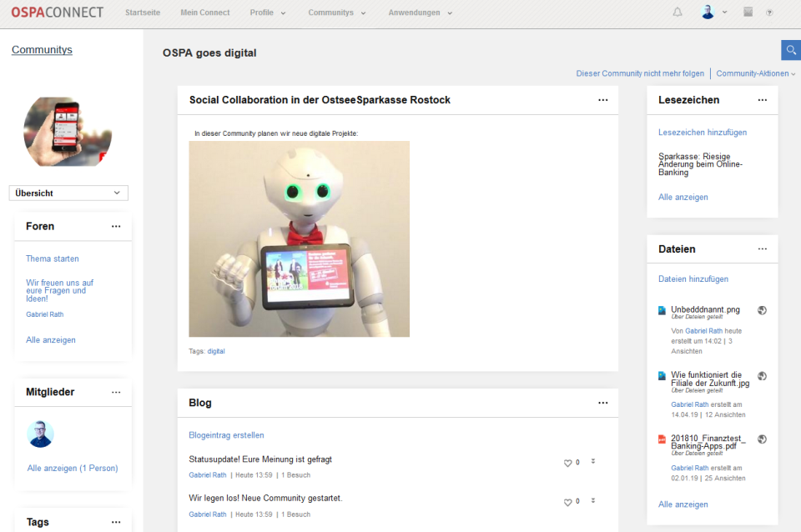Open the Dateien widget three-dot menu
The image size is (801, 532).
[x=762, y=248]
